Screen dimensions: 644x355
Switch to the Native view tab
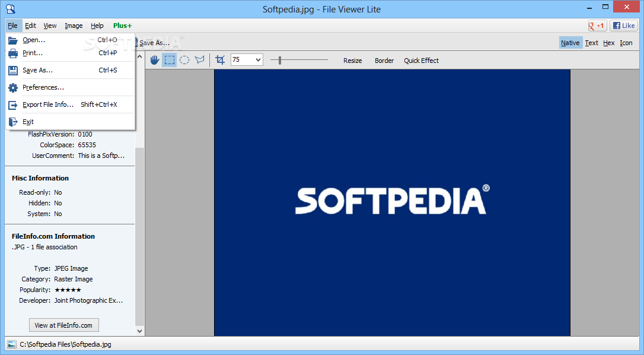[x=570, y=43]
